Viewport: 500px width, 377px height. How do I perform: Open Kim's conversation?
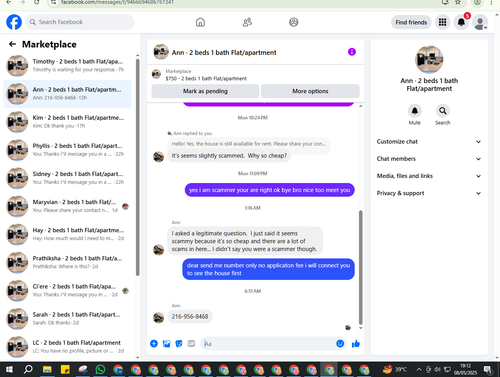[x=67, y=122]
